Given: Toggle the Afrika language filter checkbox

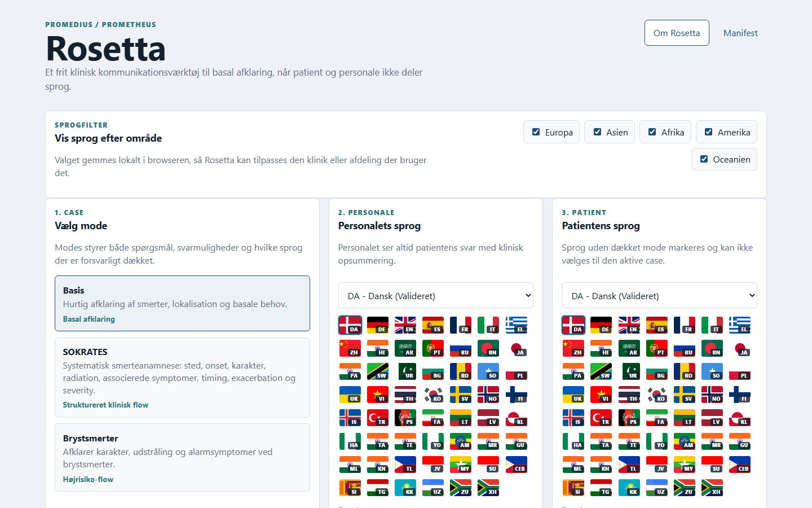Looking at the screenshot, I should [652, 132].
